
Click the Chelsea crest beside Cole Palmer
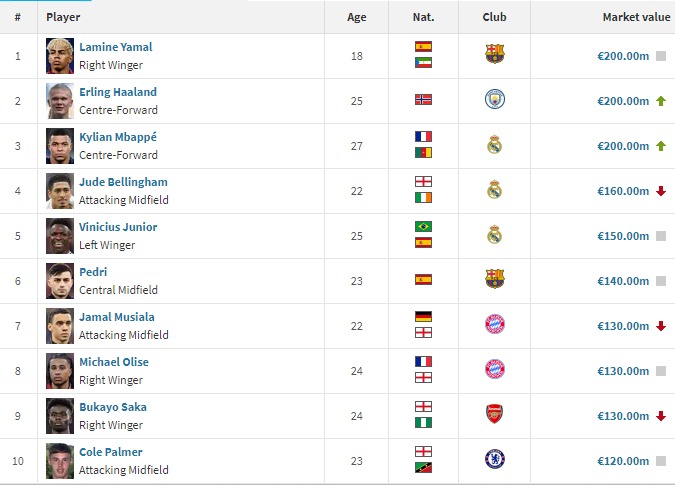494,460
